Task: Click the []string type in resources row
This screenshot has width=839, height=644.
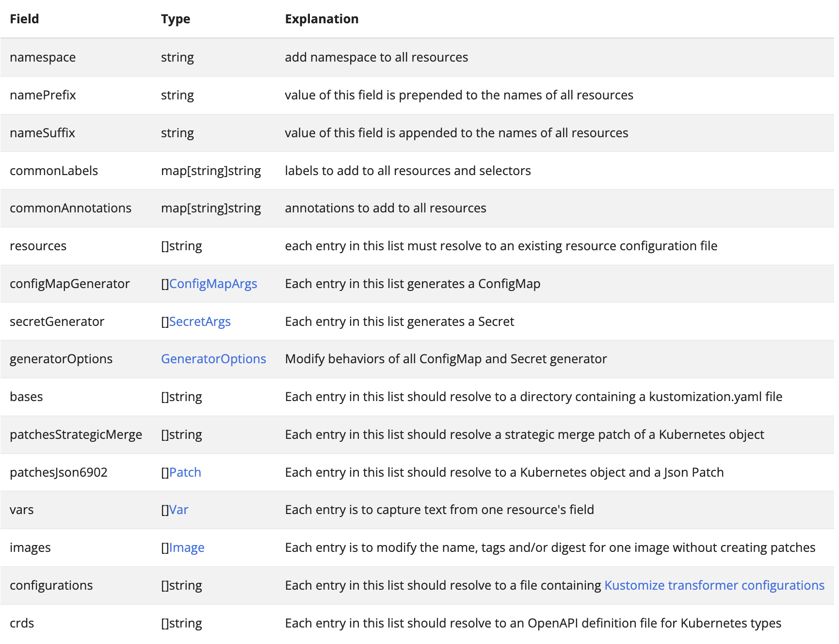Action: click(181, 246)
